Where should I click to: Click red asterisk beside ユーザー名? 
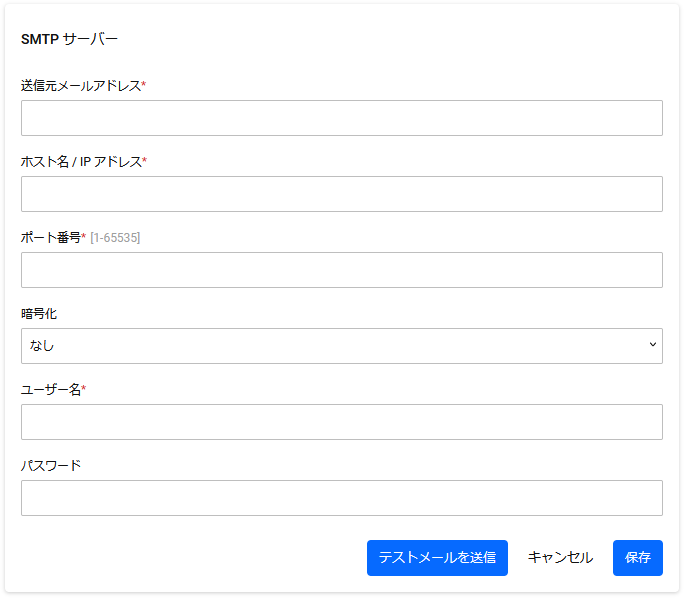click(x=84, y=387)
